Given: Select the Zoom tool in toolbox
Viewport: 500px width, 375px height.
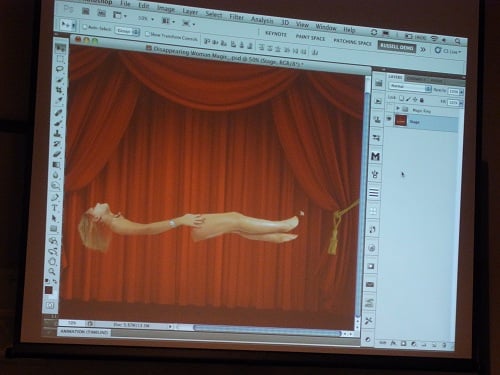Looking at the screenshot, I should 52,271.
